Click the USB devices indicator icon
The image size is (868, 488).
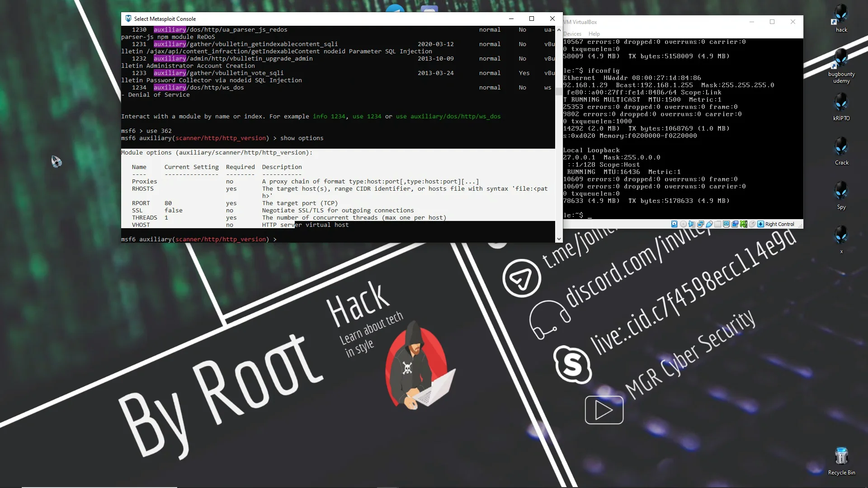pyautogui.click(x=709, y=224)
